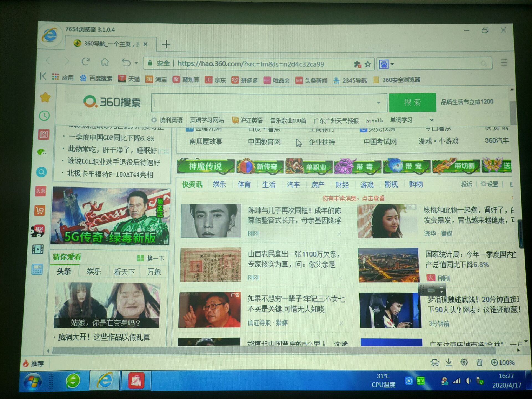
Task: Open the 头条 icon in sidebar
Action: [40, 191]
